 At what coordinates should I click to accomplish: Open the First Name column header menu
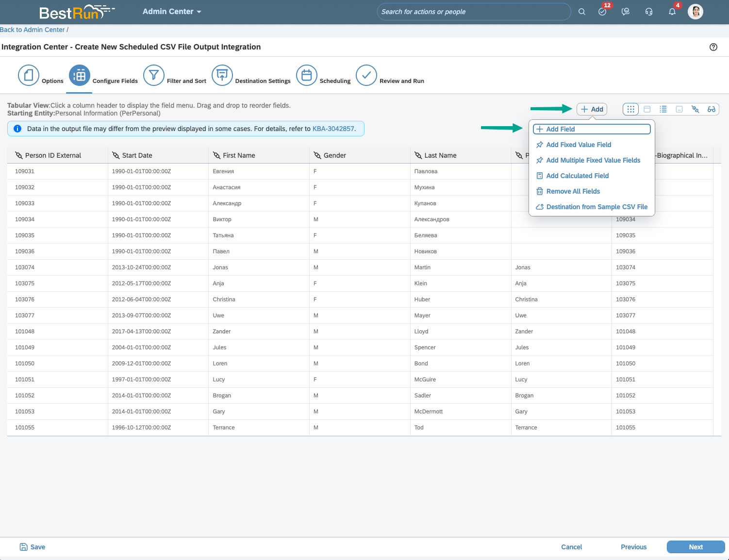point(239,155)
